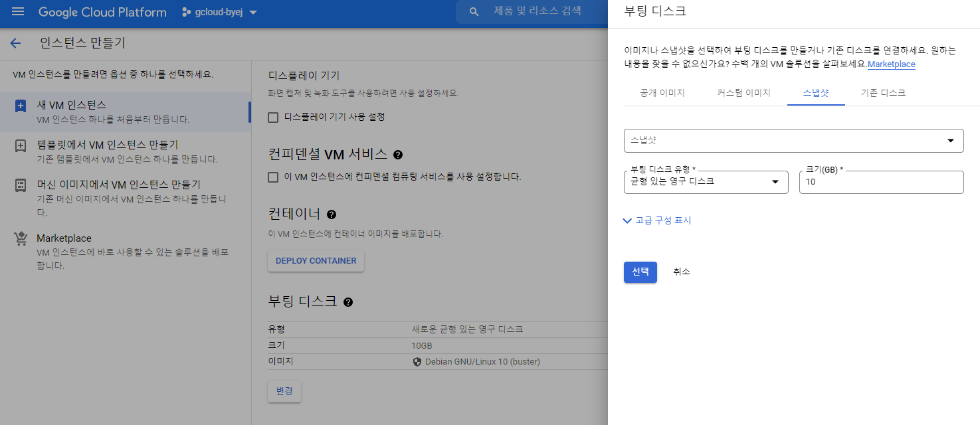Click the project hexagon icon beside gcloud-byej

187,12
